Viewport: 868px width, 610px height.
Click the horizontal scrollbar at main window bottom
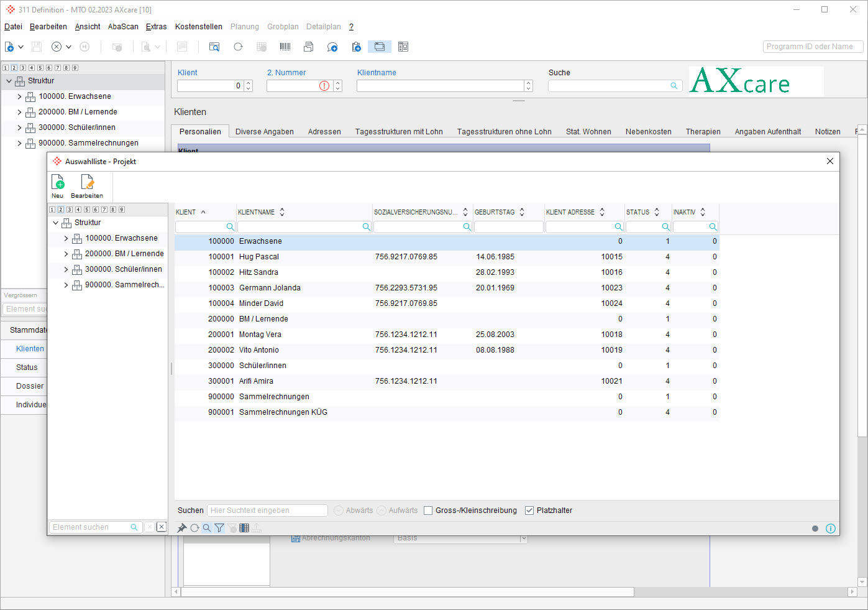click(407, 592)
